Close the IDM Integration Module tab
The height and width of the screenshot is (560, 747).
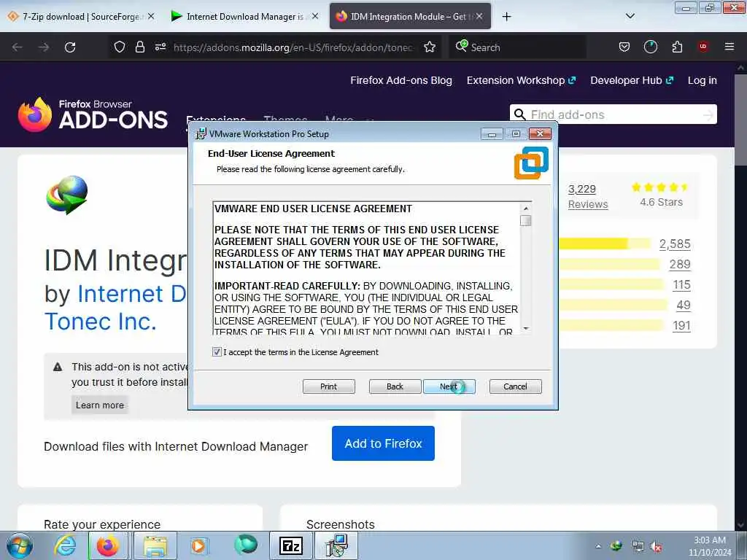(479, 16)
